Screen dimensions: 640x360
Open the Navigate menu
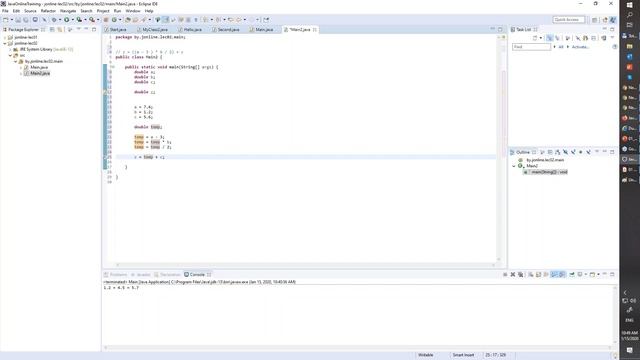[68, 11]
